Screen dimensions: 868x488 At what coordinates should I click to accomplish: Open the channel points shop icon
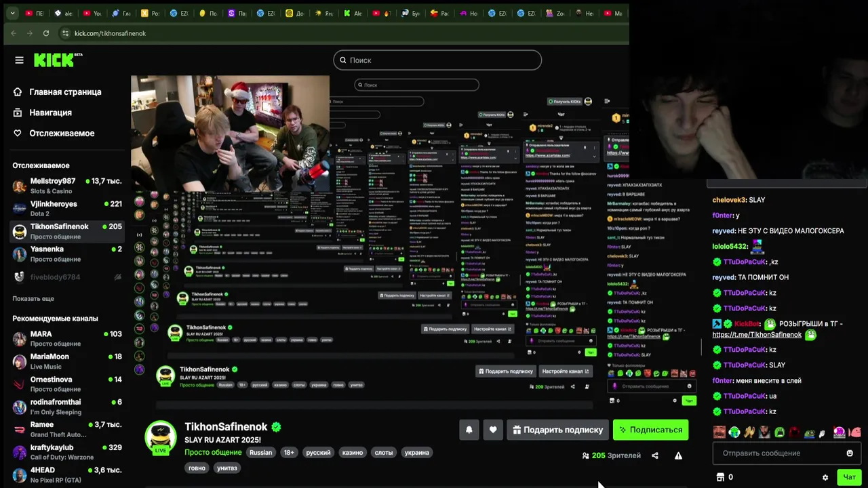tap(720, 477)
